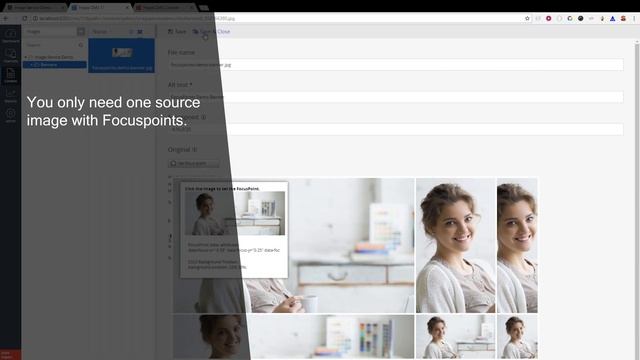Image resolution: width=640 pixels, height=360 pixels.
Task: Click the black circular browser extension icon
Action: [x=580, y=18]
